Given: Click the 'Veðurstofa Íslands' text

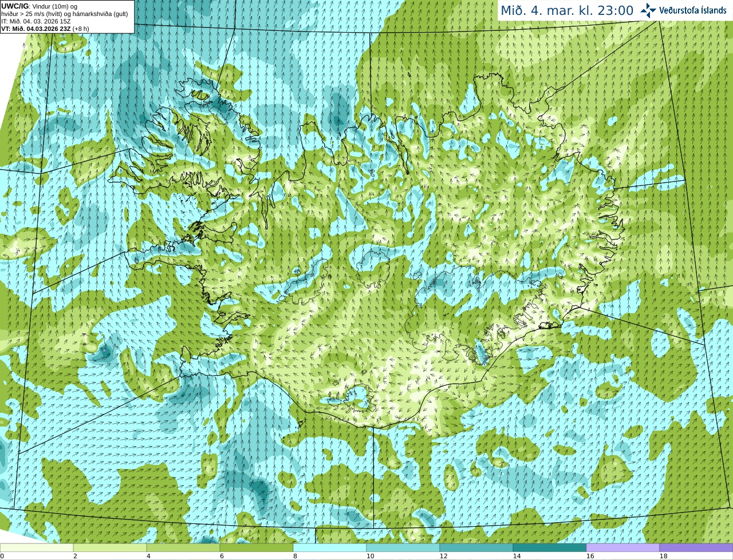Looking at the screenshot, I should coord(692,10).
